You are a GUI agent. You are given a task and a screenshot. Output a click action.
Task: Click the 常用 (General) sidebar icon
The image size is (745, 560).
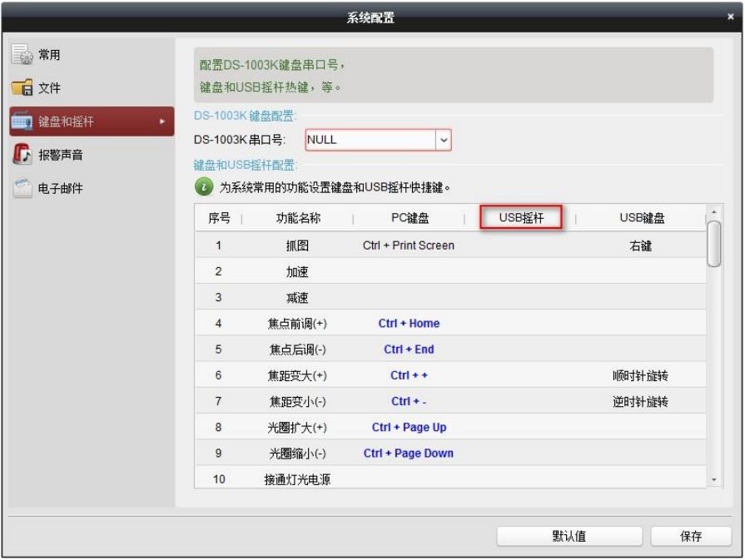point(22,56)
